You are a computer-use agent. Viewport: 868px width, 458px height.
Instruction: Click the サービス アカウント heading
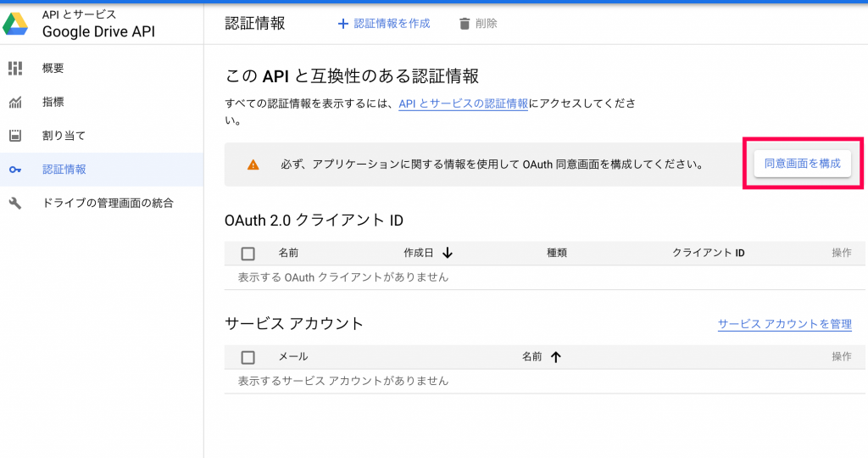point(294,323)
